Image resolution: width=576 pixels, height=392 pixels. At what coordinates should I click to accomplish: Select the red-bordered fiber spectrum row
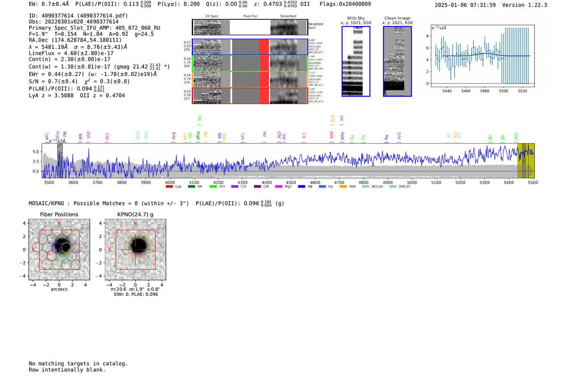pyautogui.click(x=250, y=96)
